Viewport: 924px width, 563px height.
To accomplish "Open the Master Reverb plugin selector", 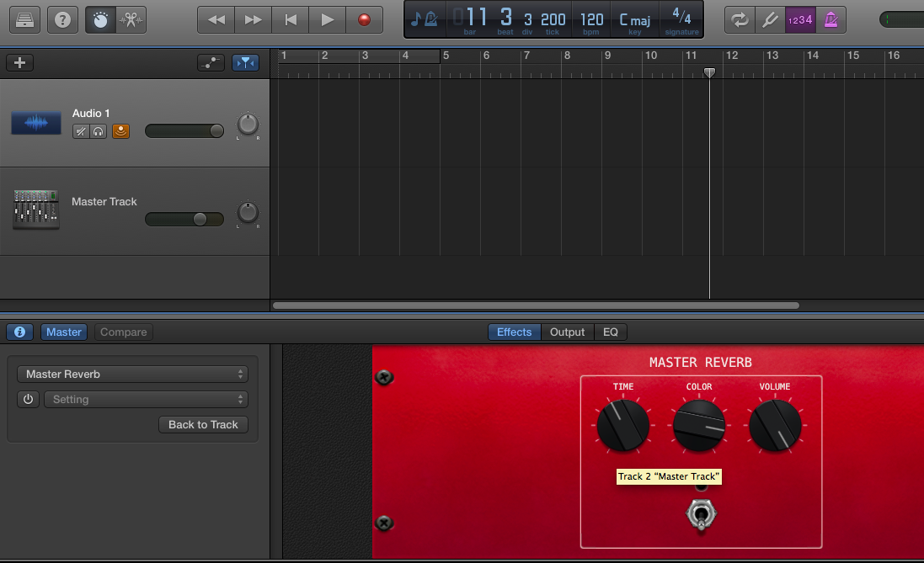I will point(132,374).
